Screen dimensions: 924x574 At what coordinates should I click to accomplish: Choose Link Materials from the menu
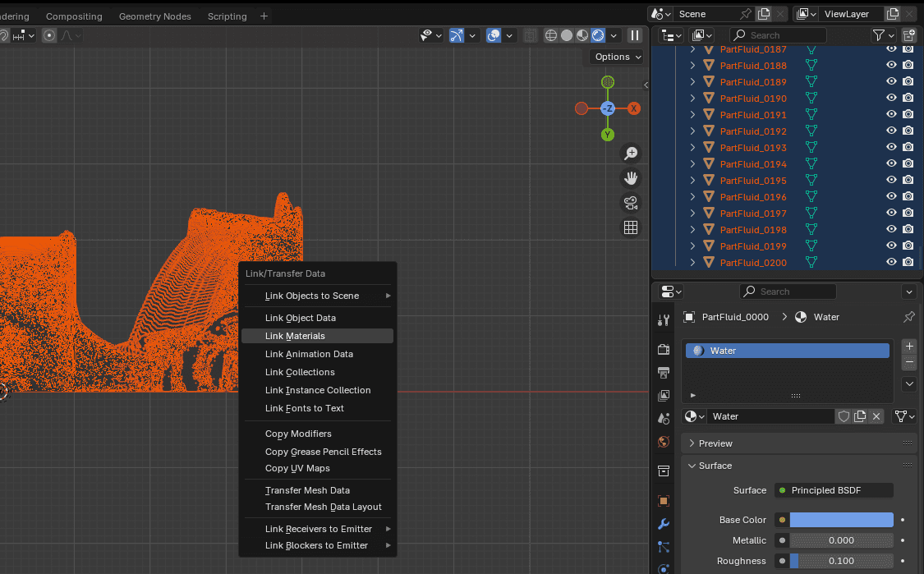295,336
